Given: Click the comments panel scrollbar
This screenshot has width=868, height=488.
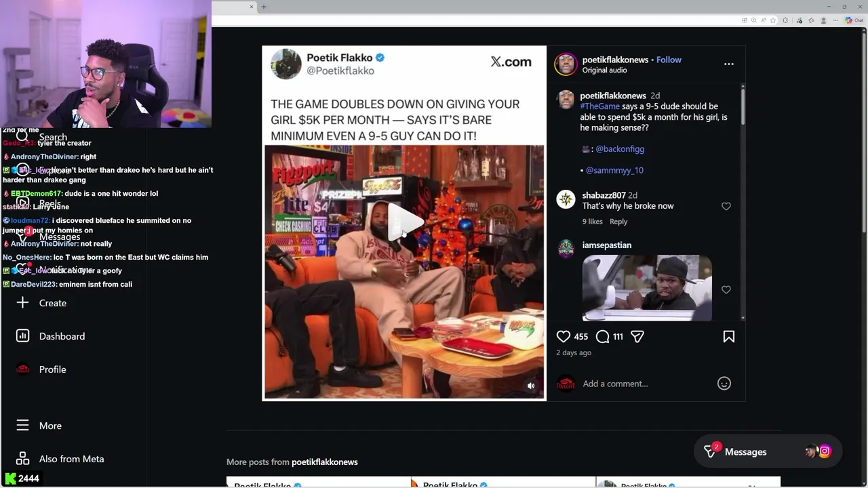Looking at the screenshot, I should 743,106.
